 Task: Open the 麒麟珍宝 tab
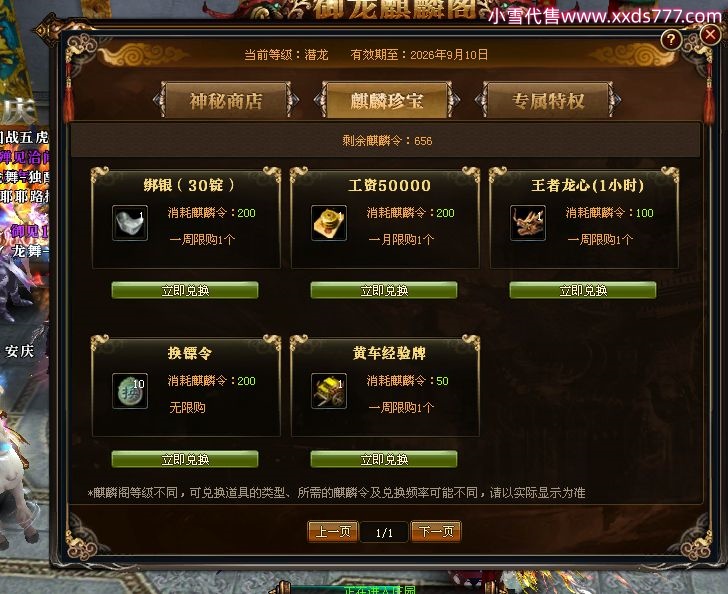[x=387, y=100]
